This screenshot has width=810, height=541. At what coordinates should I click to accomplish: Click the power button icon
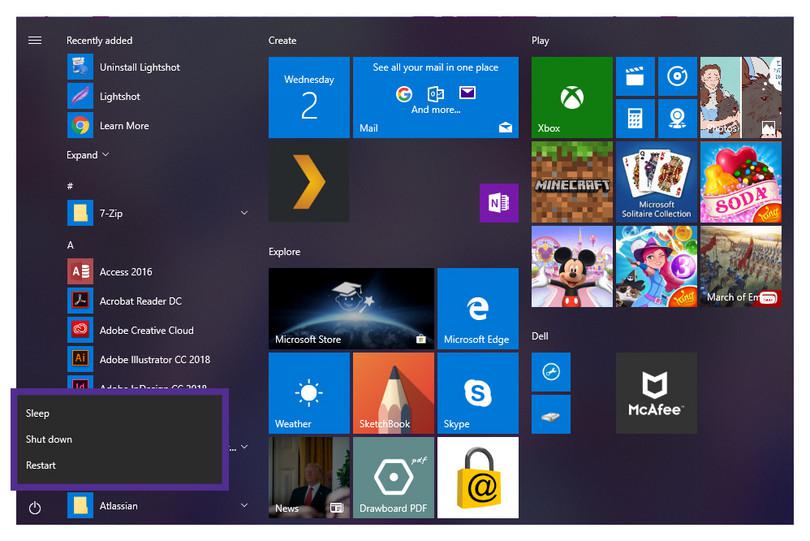click(35, 508)
